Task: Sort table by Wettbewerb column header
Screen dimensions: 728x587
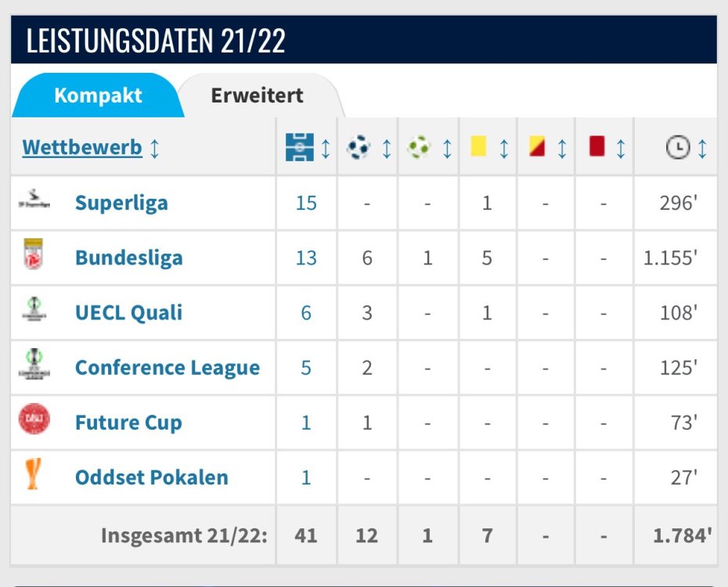Action: coord(82,147)
